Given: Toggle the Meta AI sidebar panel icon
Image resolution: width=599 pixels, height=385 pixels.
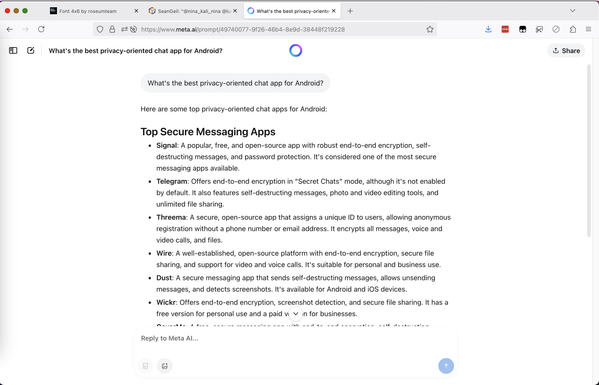Looking at the screenshot, I should pos(13,50).
